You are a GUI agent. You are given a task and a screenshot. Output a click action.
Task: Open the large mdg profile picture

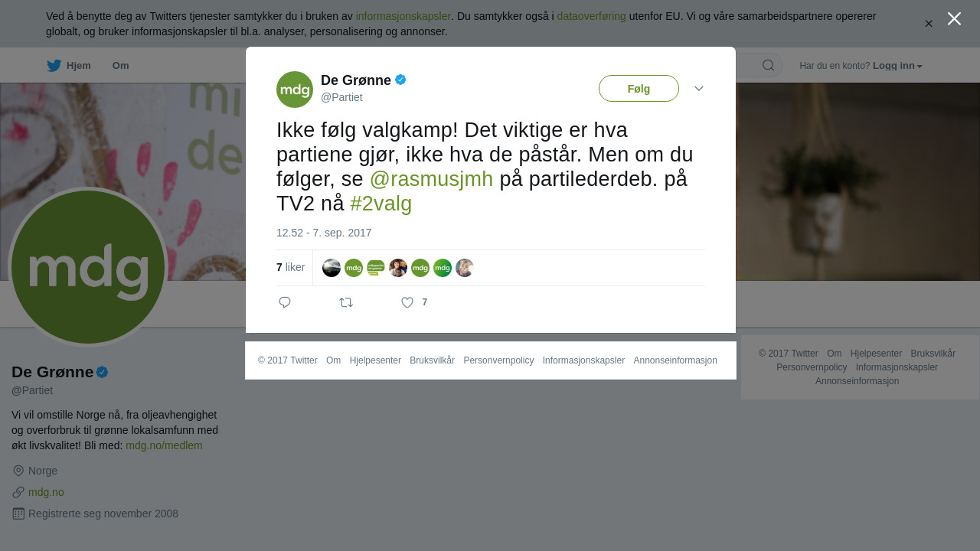88,266
